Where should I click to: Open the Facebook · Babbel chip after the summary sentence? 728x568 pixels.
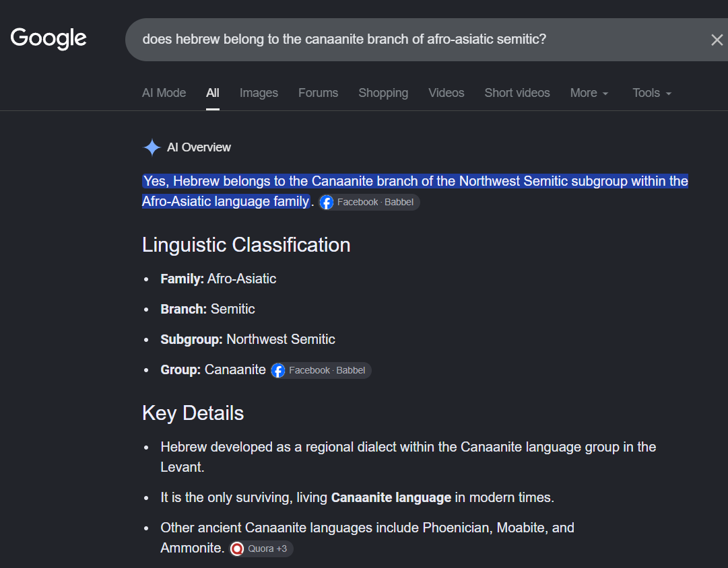[370, 203]
